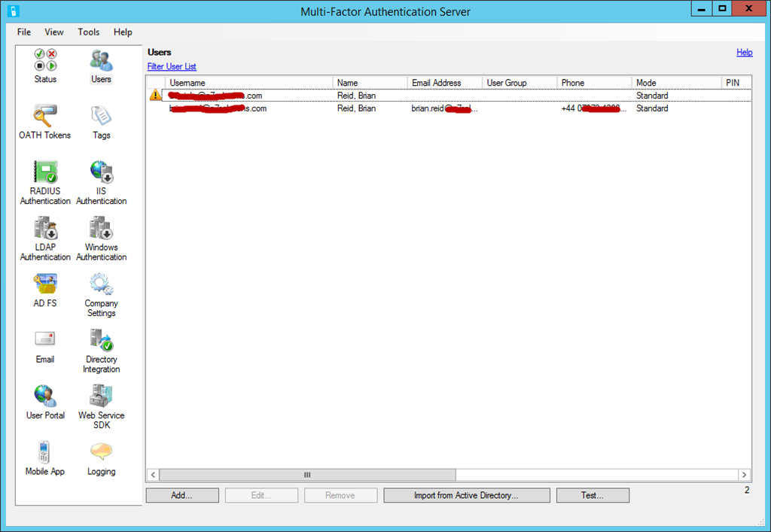Sort by the Phone column header

(595, 83)
